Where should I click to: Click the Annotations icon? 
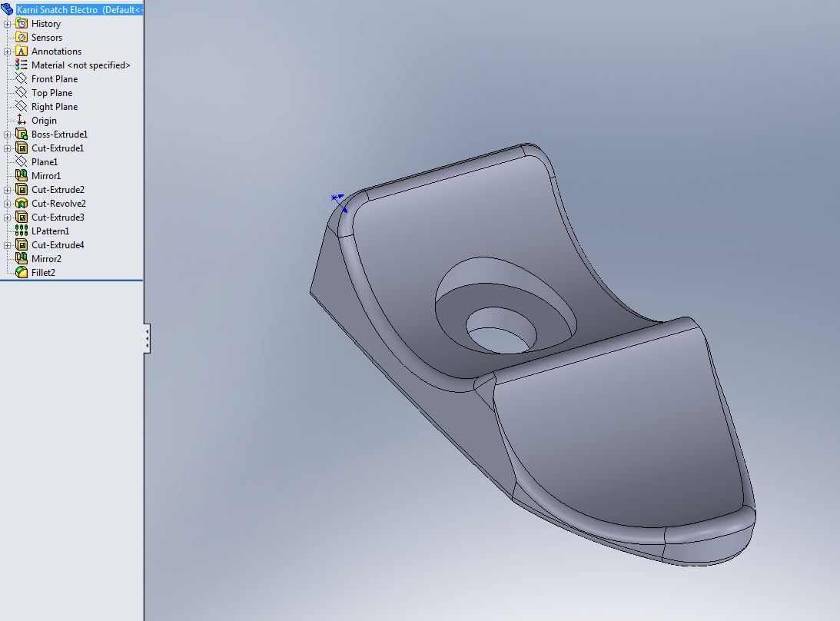pyautogui.click(x=22, y=51)
